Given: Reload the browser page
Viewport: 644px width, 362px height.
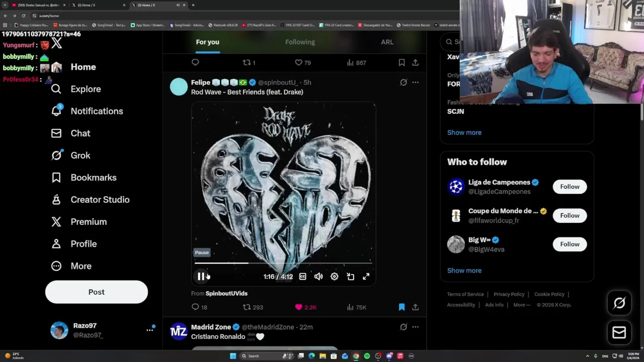Looking at the screenshot, I should [23, 16].
